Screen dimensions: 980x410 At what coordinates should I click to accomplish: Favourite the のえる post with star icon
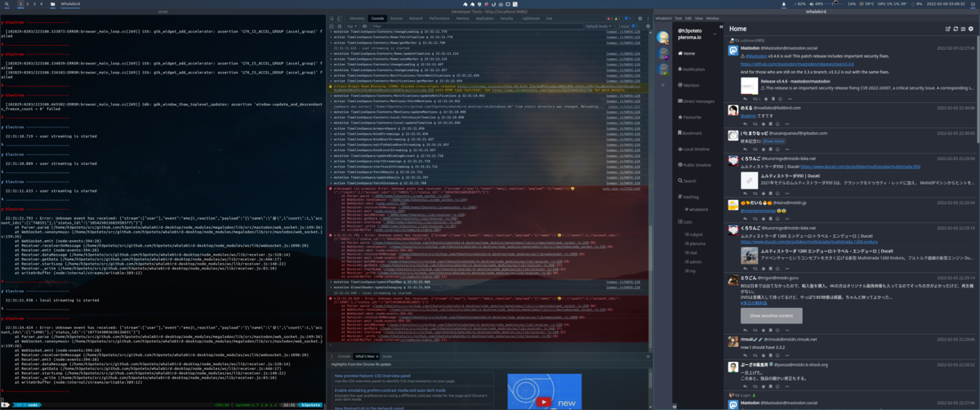[764, 123]
